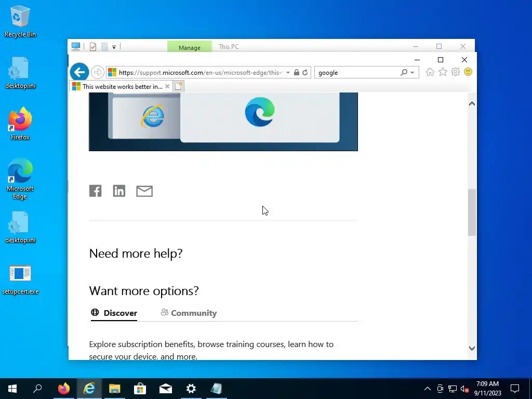Open the search provider dropdown arrow
The image size is (532, 399).
click(412, 73)
